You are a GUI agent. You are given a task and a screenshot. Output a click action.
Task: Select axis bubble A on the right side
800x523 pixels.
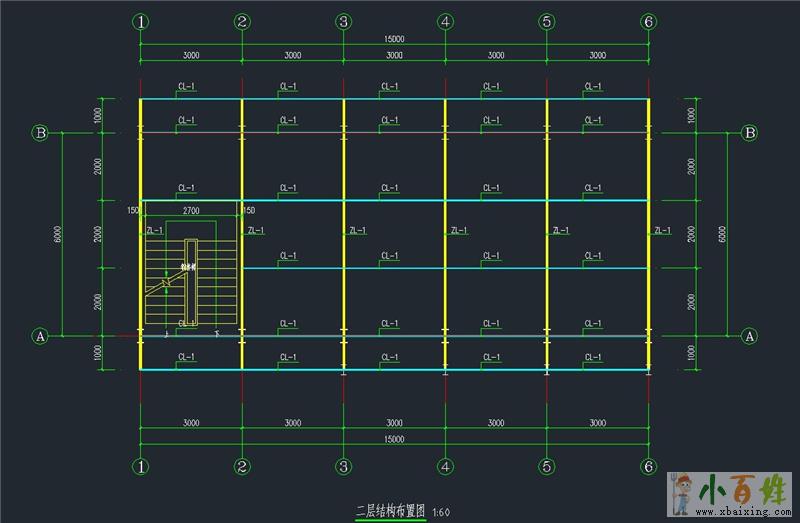(x=748, y=336)
